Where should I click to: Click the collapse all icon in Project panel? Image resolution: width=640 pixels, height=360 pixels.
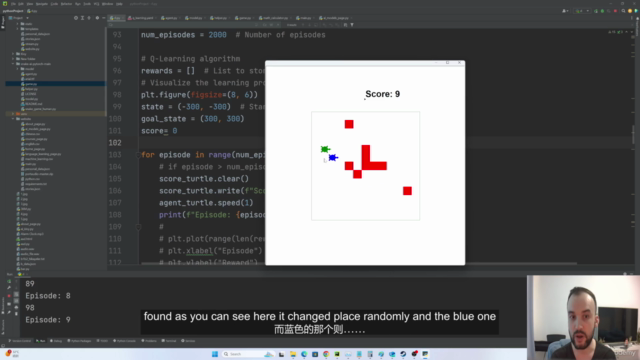click(x=89, y=18)
